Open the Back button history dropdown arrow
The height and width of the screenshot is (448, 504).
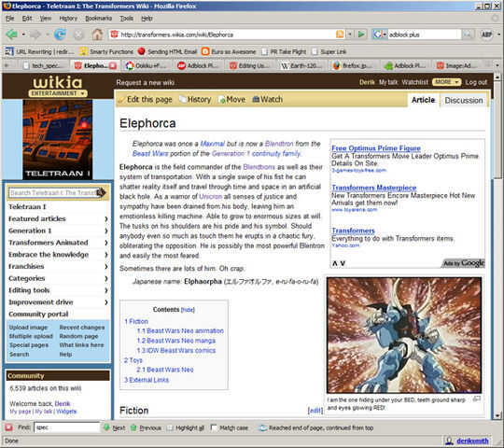23,34
